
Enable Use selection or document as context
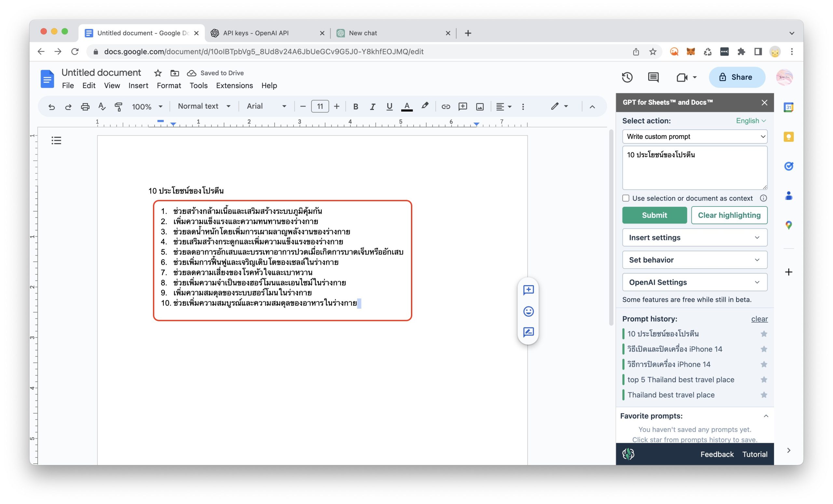pyautogui.click(x=626, y=198)
